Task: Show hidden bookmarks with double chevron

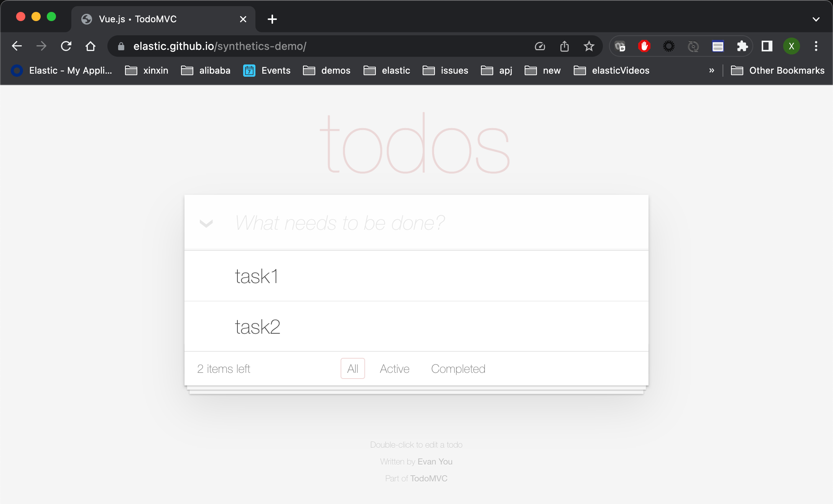Action: (711, 71)
